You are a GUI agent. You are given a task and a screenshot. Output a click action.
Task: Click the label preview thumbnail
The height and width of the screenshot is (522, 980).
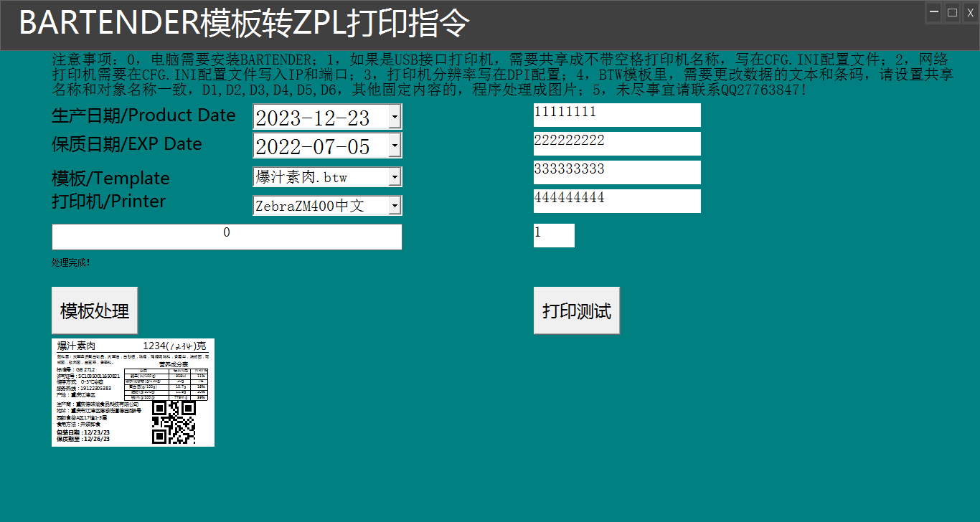click(133, 392)
